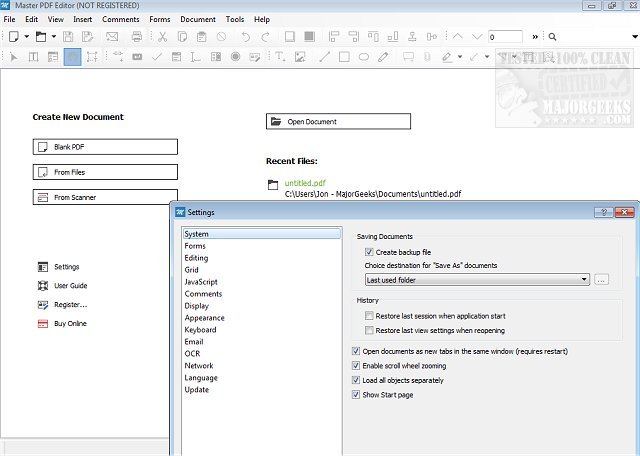Open the Last used folder dropdown
This screenshot has width=640, height=456.
476,280
